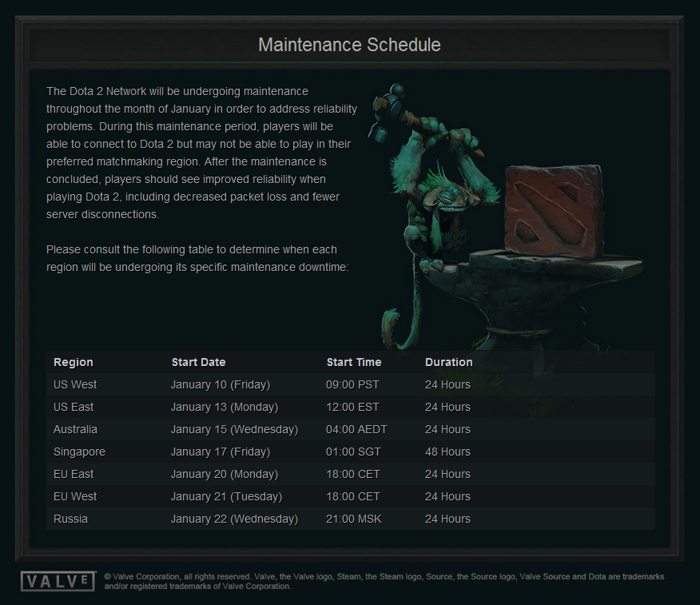The image size is (700, 605).
Task: Select the US East region row
Action: tap(73, 407)
